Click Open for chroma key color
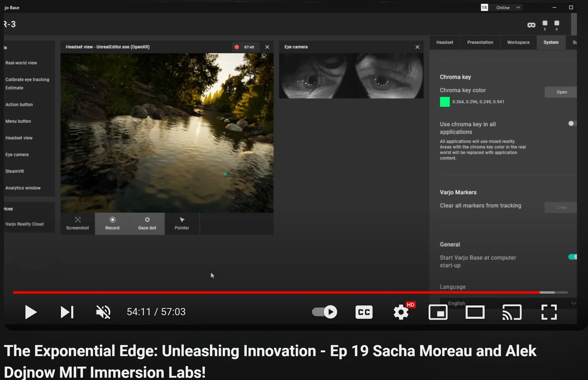The height and width of the screenshot is (380, 588). coord(561,92)
